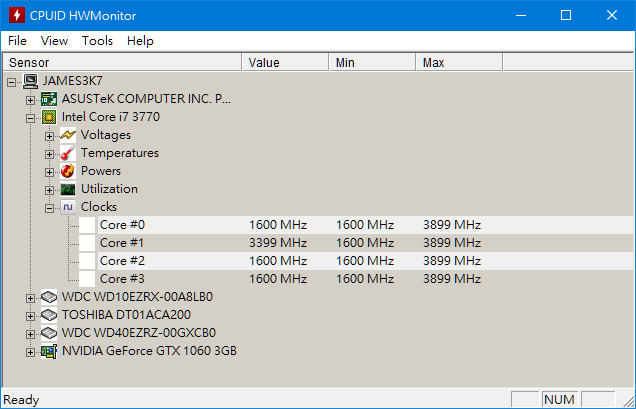Click the TOSHIBA DT01ACA200 hard drive icon
This screenshot has height=409, width=636.
pos(49,315)
